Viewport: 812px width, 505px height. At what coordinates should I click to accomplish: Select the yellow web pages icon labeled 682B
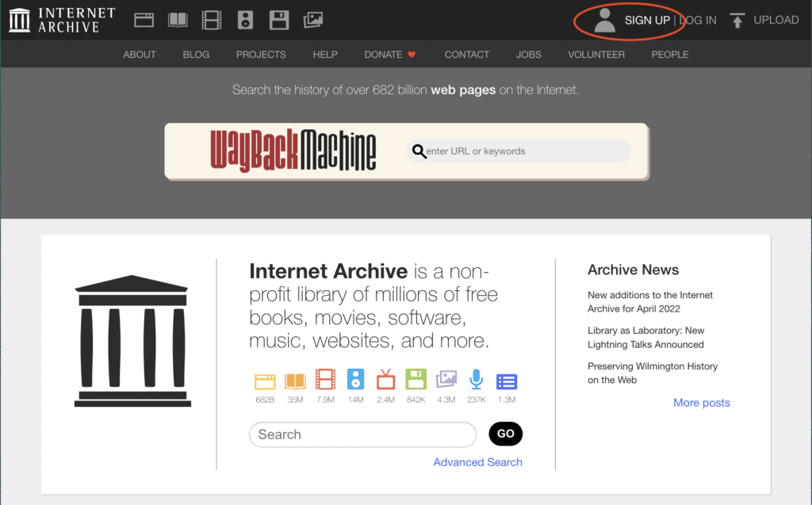[x=265, y=381]
